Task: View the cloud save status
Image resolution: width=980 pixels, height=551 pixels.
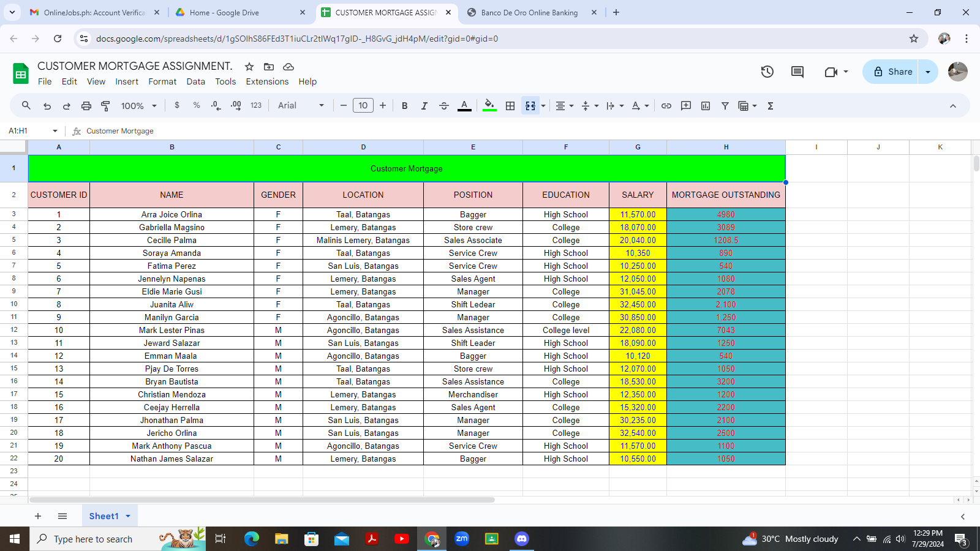Action: pos(288,66)
